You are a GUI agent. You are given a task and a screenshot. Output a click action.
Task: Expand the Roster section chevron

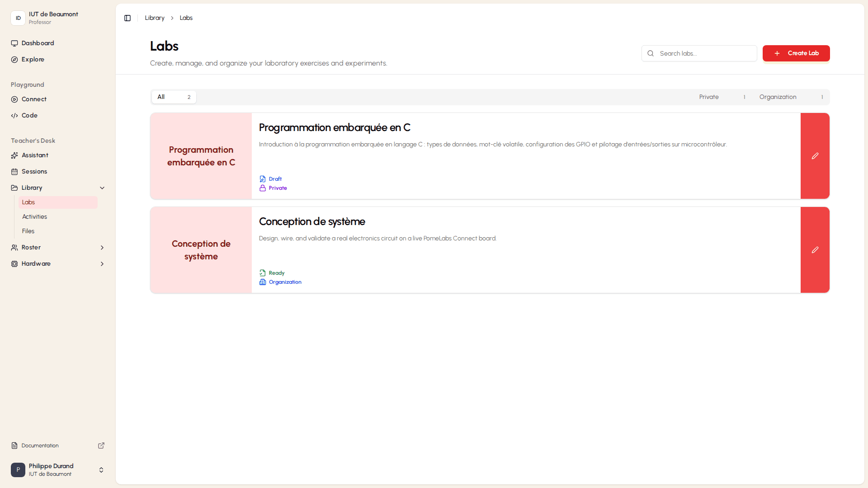[x=102, y=248]
